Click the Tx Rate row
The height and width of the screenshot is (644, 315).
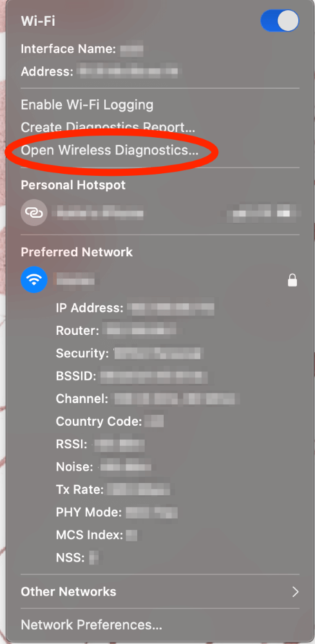tap(113, 489)
